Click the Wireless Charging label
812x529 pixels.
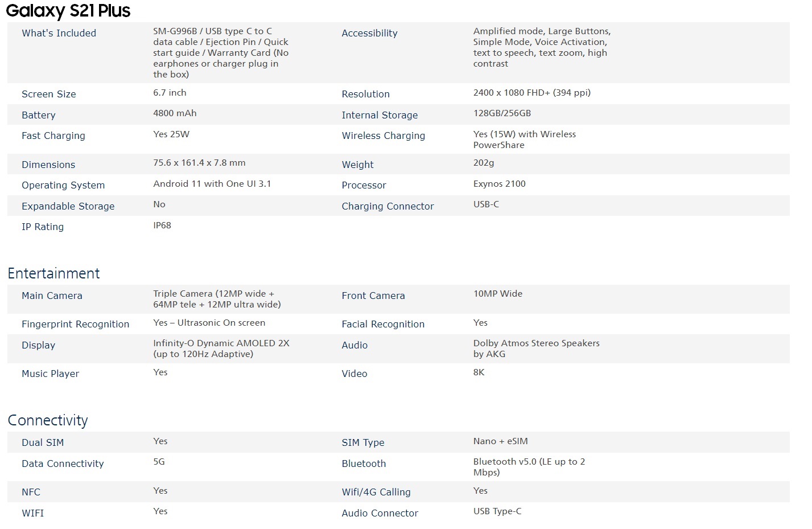[x=383, y=136]
